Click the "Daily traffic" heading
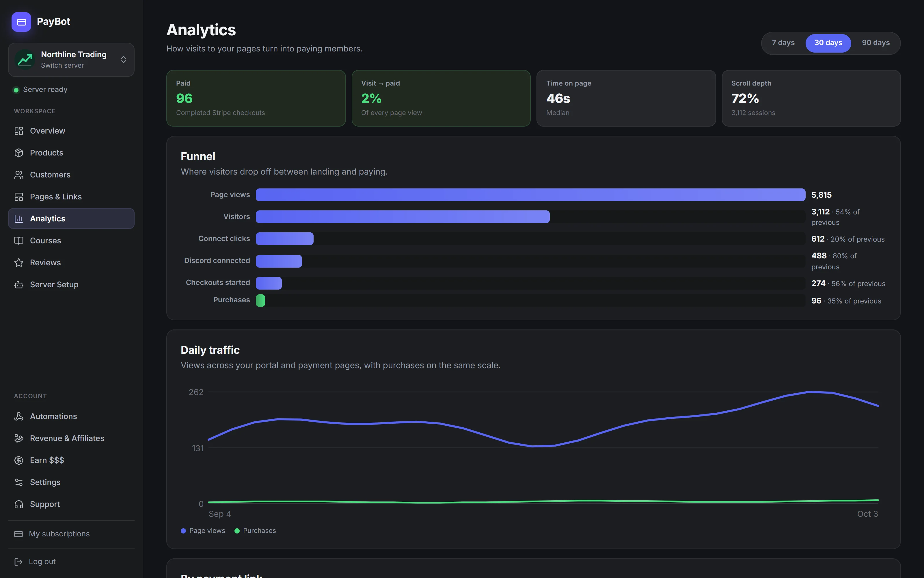This screenshot has height=578, width=924. (x=210, y=350)
